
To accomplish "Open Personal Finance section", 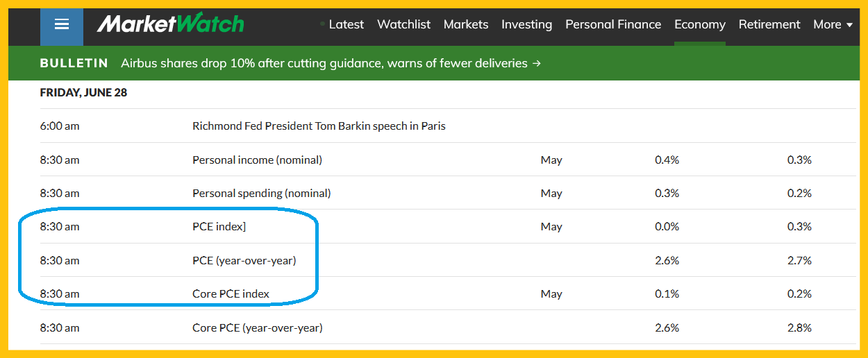I will (613, 24).
